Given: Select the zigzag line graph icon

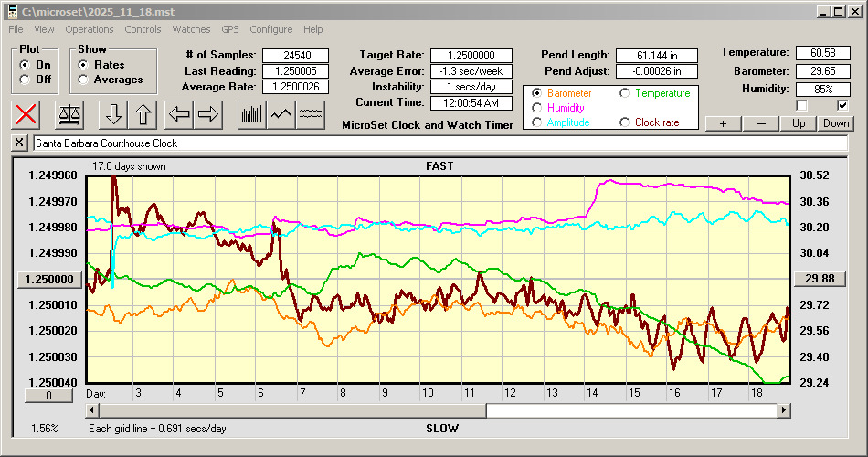Looking at the screenshot, I should pos(281,114).
